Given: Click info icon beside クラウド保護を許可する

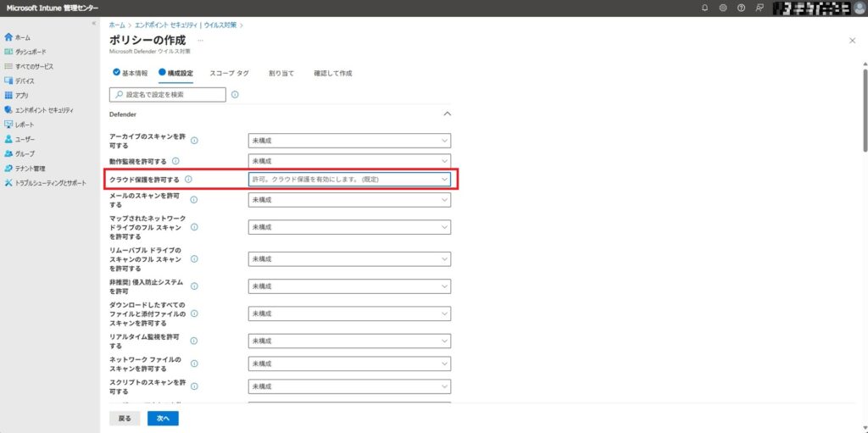Looking at the screenshot, I should pos(188,180).
